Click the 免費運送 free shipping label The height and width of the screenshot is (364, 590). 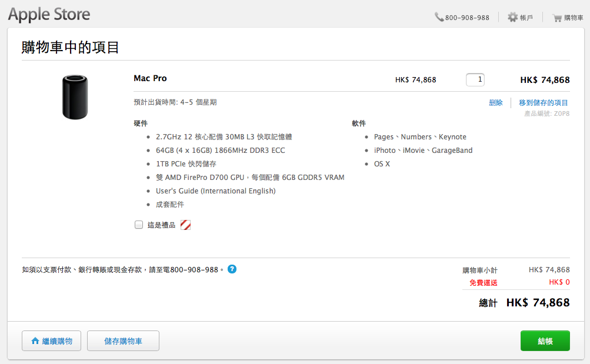click(483, 283)
